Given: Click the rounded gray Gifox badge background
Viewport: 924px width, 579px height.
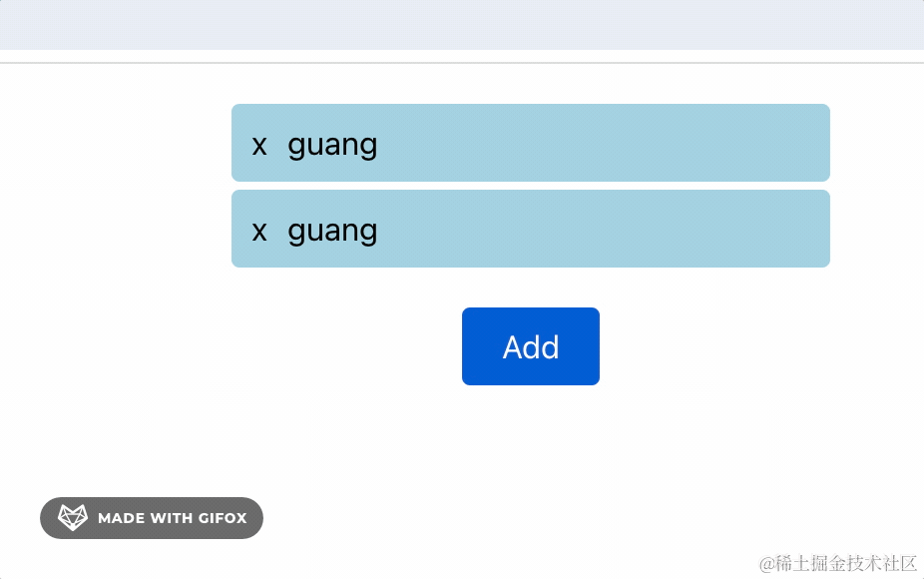Looking at the screenshot, I should (x=152, y=518).
